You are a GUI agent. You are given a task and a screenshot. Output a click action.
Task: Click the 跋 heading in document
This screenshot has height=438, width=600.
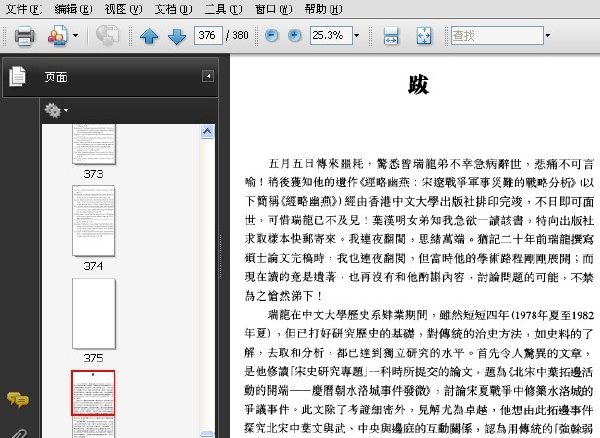point(418,85)
